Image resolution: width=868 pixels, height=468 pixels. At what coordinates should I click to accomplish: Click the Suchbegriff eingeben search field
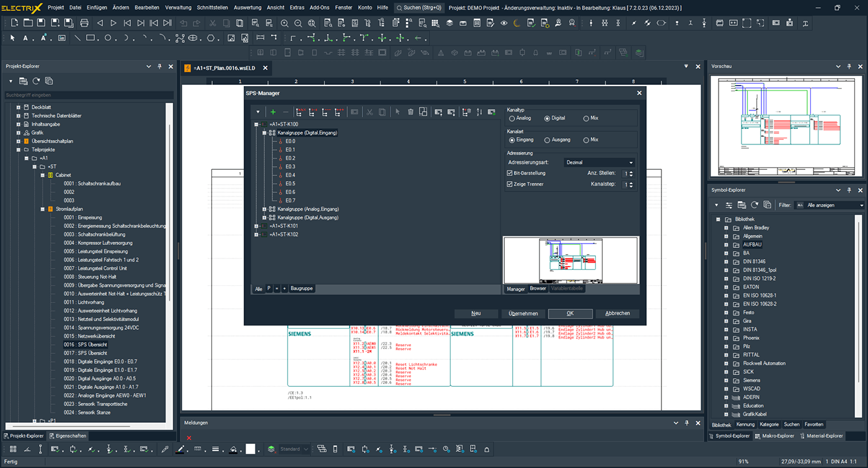89,95
